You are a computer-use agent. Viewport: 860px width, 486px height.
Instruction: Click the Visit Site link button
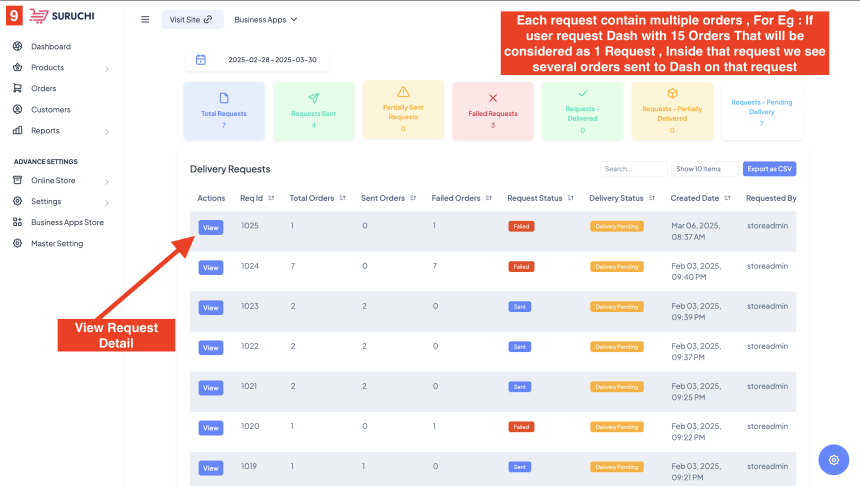pos(191,19)
